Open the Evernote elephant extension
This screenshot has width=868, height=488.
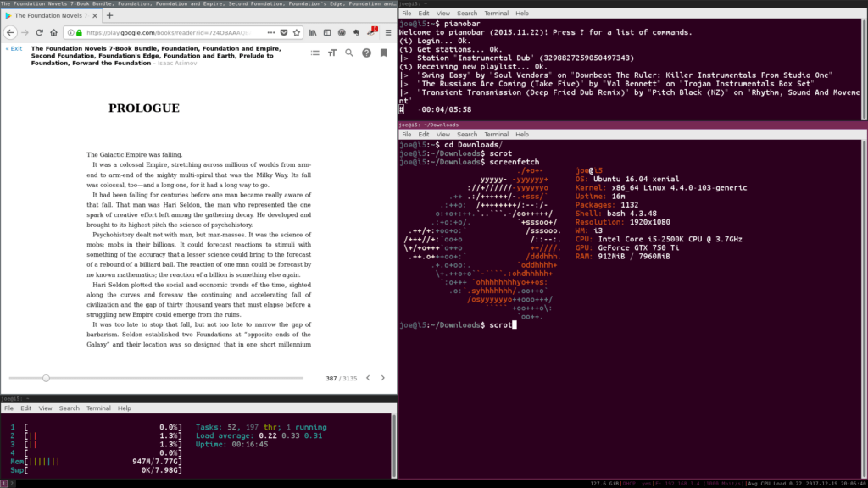point(356,33)
